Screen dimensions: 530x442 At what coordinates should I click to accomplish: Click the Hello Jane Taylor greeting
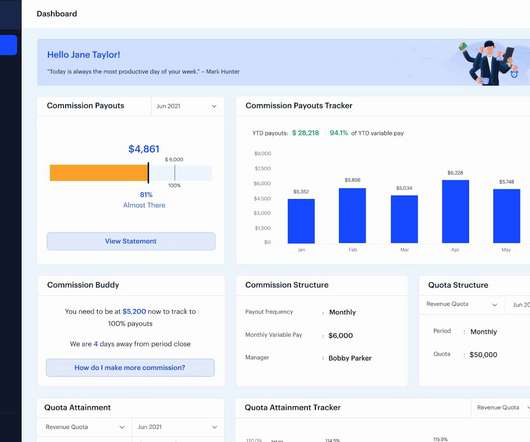click(x=83, y=55)
